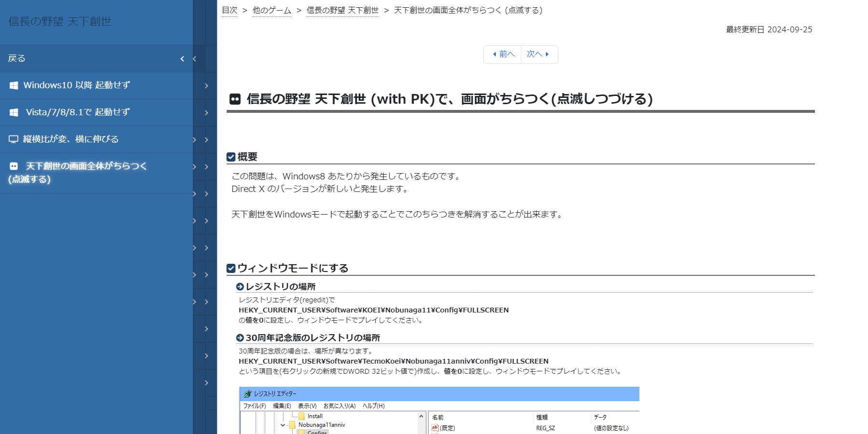Image resolution: width=868 pixels, height=434 pixels.
Task: Open the 編集(E) menu in registry editor
Action: point(282,406)
